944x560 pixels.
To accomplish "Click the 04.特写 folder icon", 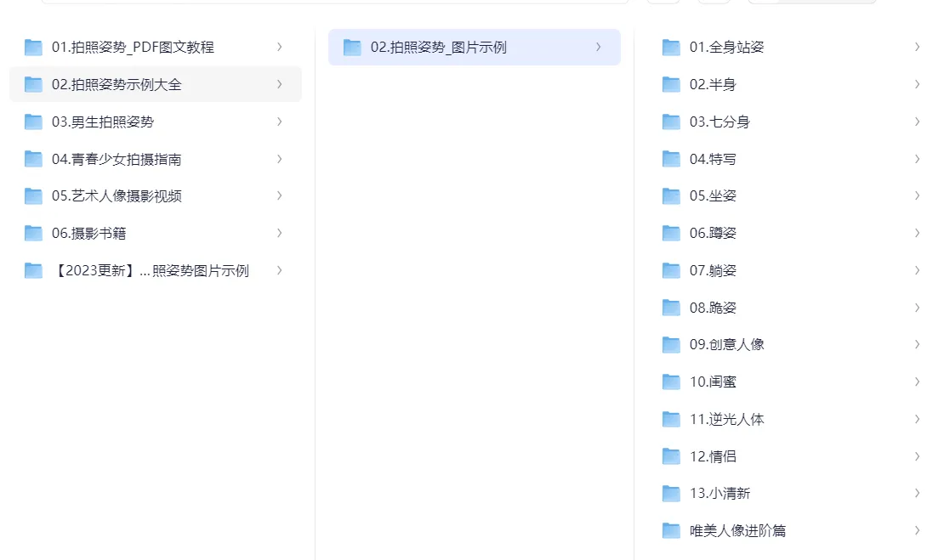I will pyautogui.click(x=671, y=159).
